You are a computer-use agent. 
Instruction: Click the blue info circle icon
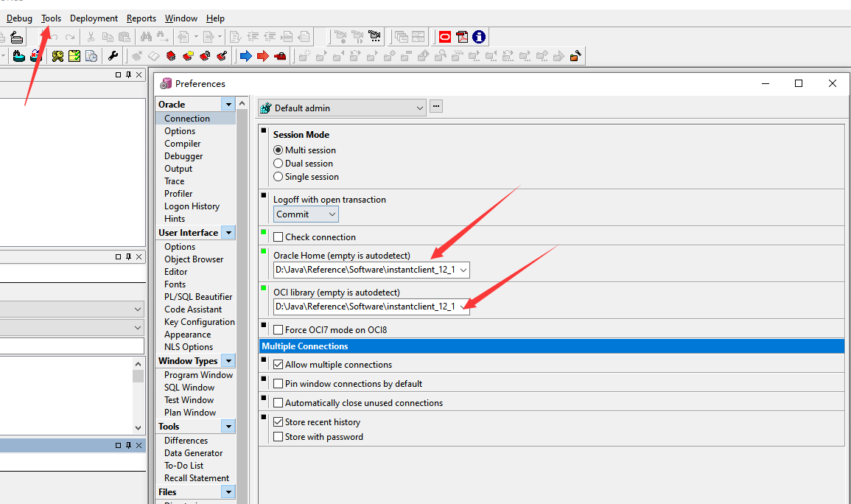click(x=479, y=37)
